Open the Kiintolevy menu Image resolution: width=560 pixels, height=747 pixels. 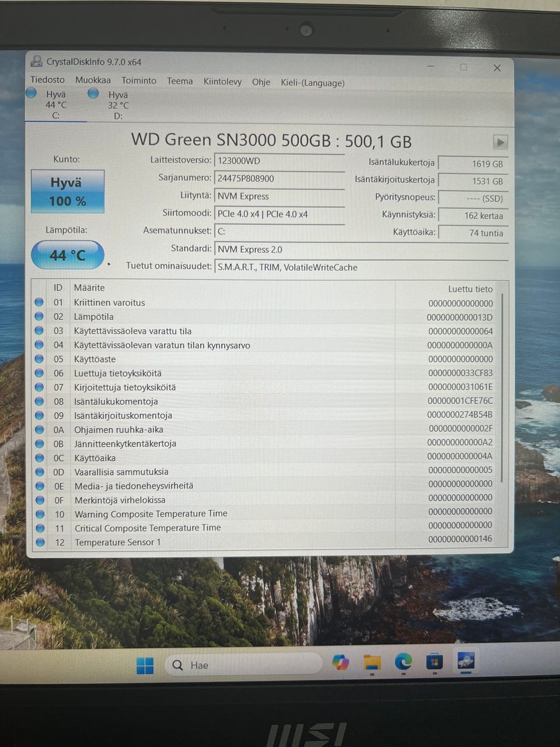pyautogui.click(x=222, y=82)
